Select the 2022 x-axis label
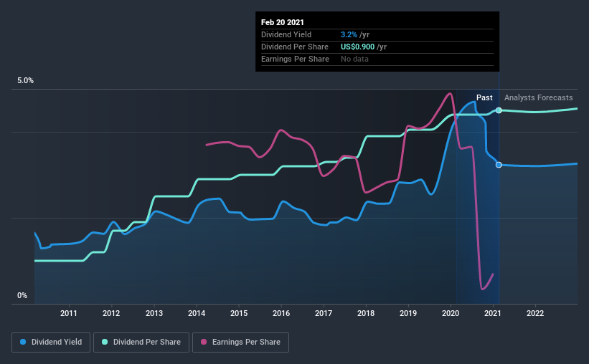Screen dimensions: 589x364 point(535,313)
